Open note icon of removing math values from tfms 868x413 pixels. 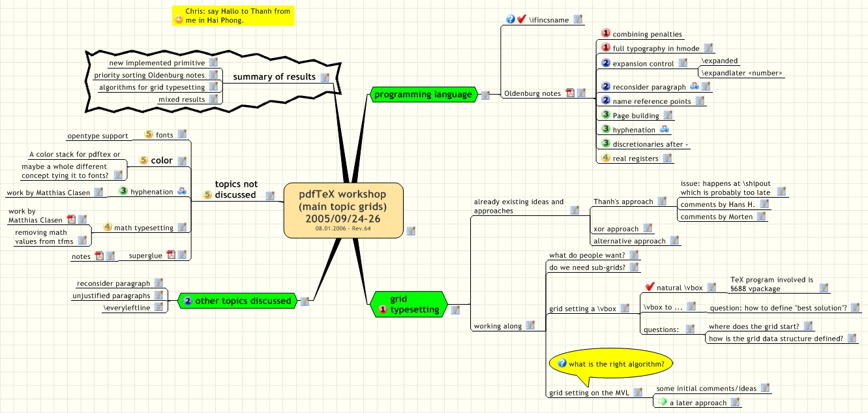tap(82, 241)
